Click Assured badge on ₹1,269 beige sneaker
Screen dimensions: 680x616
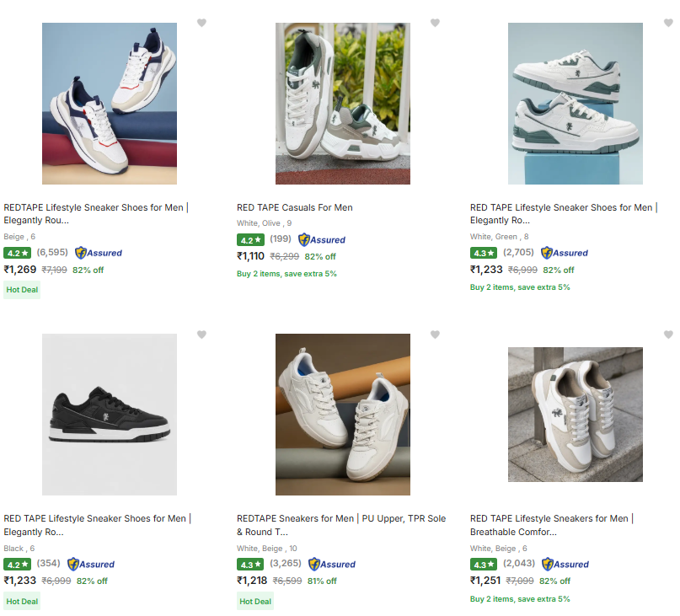99,253
